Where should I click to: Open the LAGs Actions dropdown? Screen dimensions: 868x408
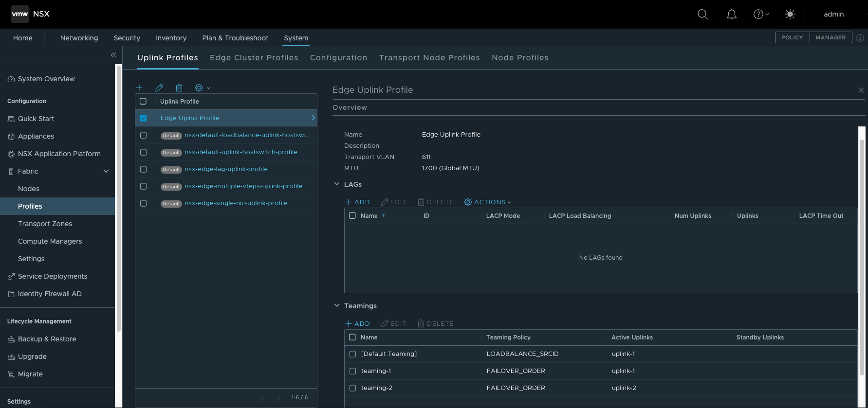pos(488,202)
